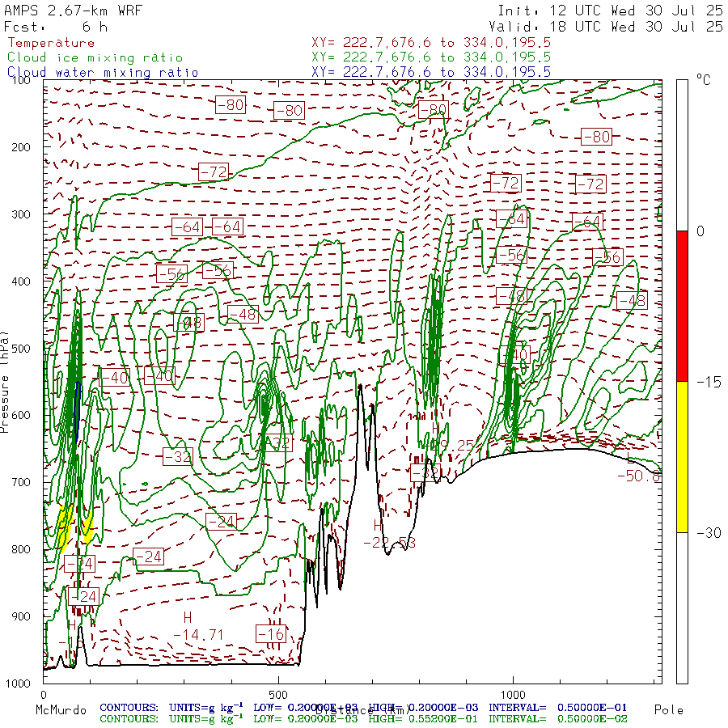Click the colorbar tick label '-30'
Viewport: 728px width, 728px height.
[709, 532]
